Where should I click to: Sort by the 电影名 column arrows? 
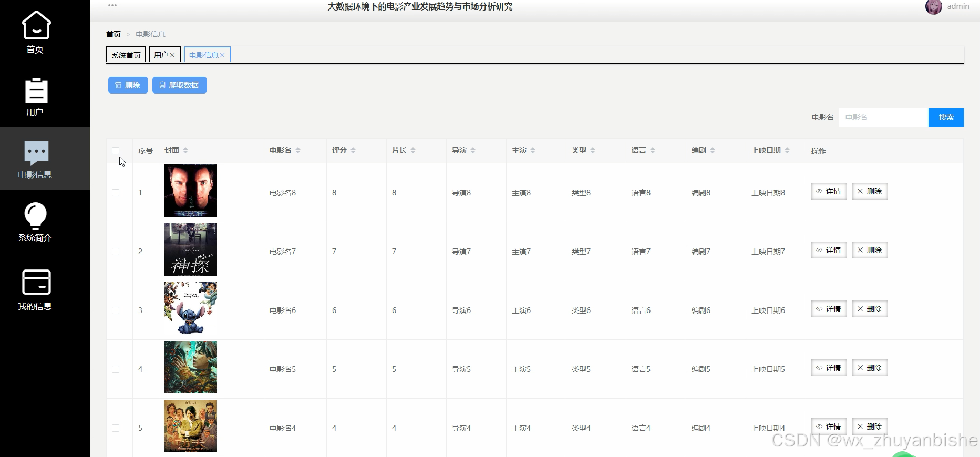(298, 150)
